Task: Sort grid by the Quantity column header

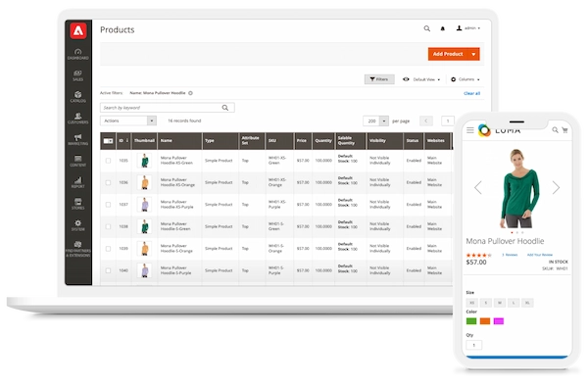Action: (323, 141)
